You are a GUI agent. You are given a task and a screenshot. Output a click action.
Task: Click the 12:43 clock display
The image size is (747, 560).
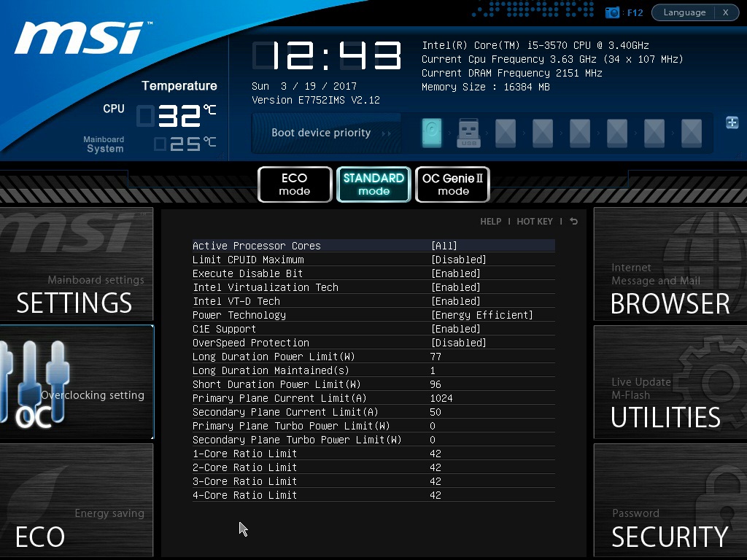[x=327, y=55]
